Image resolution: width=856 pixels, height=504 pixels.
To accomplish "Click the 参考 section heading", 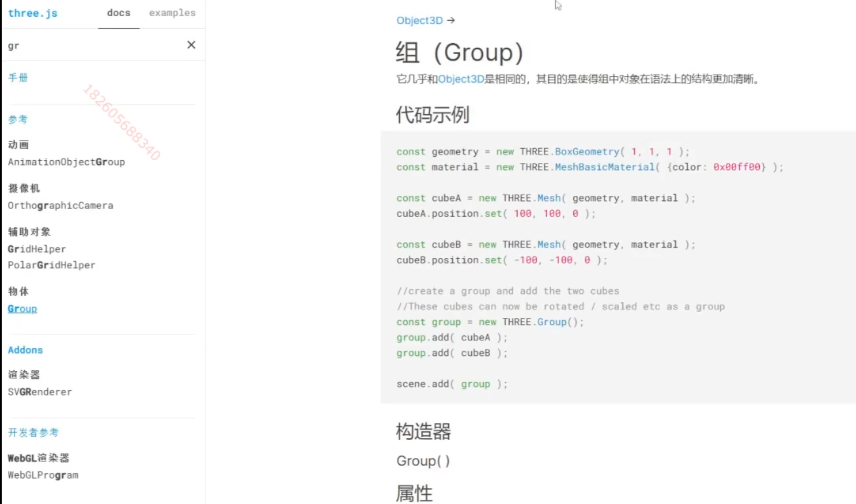I will pos(18,120).
